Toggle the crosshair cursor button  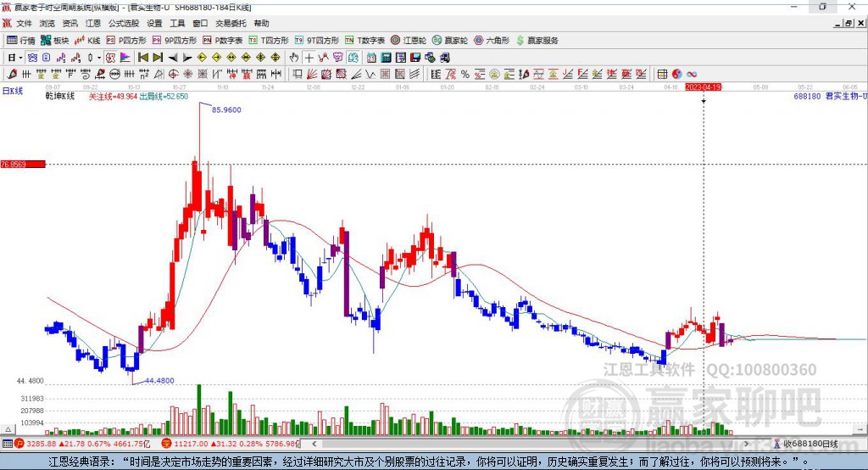pos(309,58)
